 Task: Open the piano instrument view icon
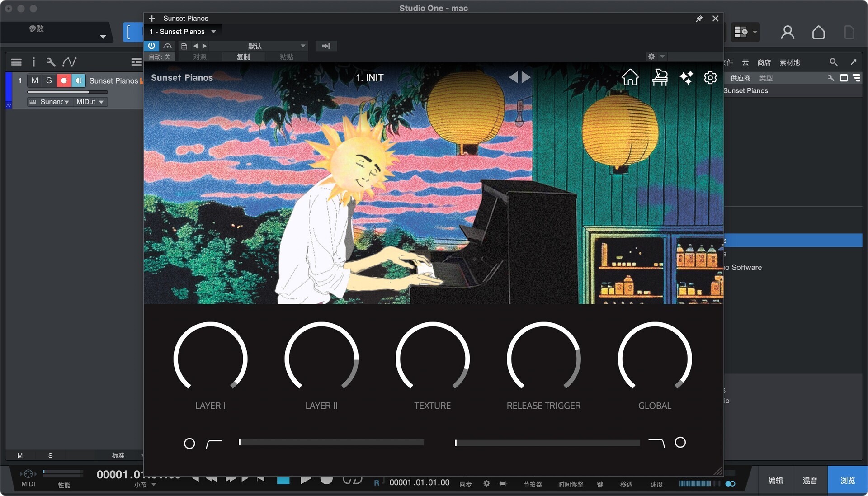pos(660,77)
